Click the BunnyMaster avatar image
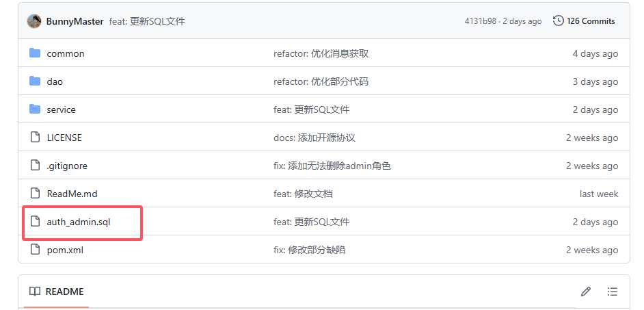 [x=34, y=21]
